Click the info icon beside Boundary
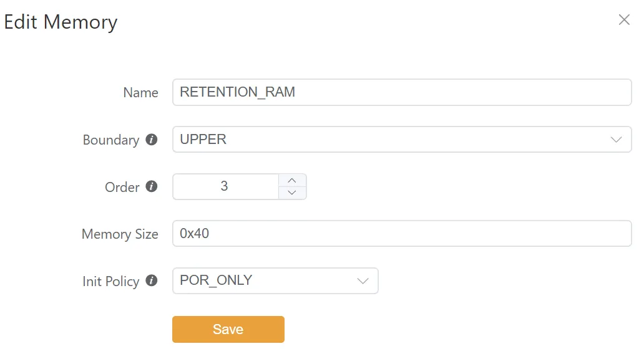Viewport: 644px width, 359px height. coord(151,140)
